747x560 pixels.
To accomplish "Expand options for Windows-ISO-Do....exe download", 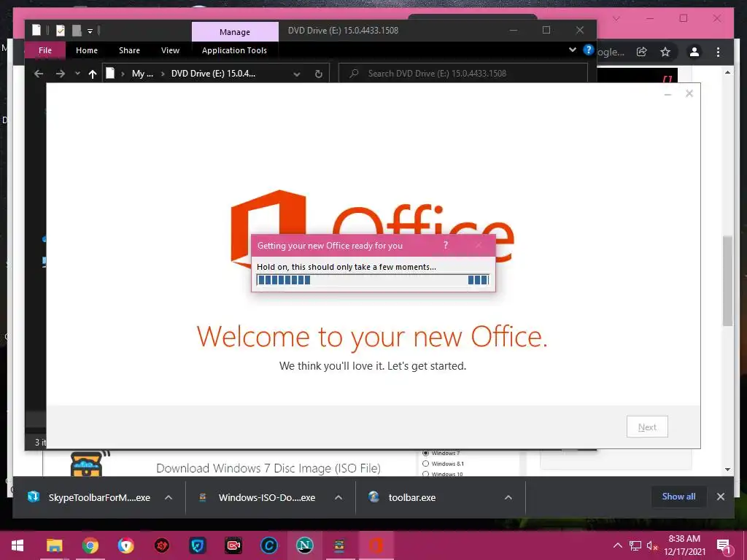I will (x=338, y=497).
